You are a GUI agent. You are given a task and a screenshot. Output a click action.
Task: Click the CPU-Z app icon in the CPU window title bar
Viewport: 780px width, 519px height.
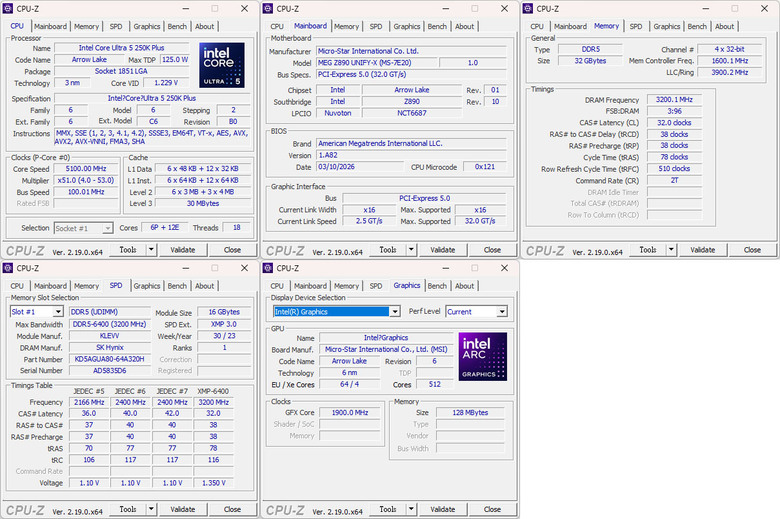pos(8,8)
